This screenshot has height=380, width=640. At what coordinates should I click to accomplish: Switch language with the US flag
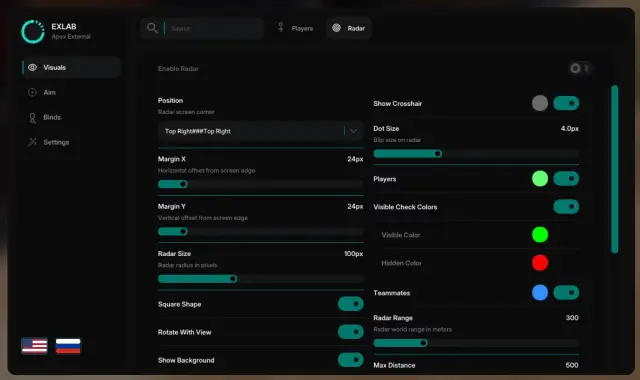click(x=34, y=346)
